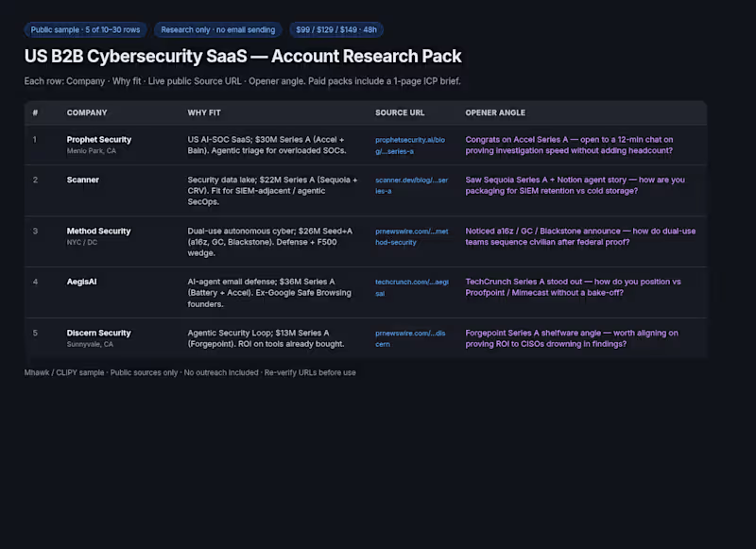Click 'Security data lake; $22M Series A' description
The height and width of the screenshot is (549, 756).
coord(272,191)
